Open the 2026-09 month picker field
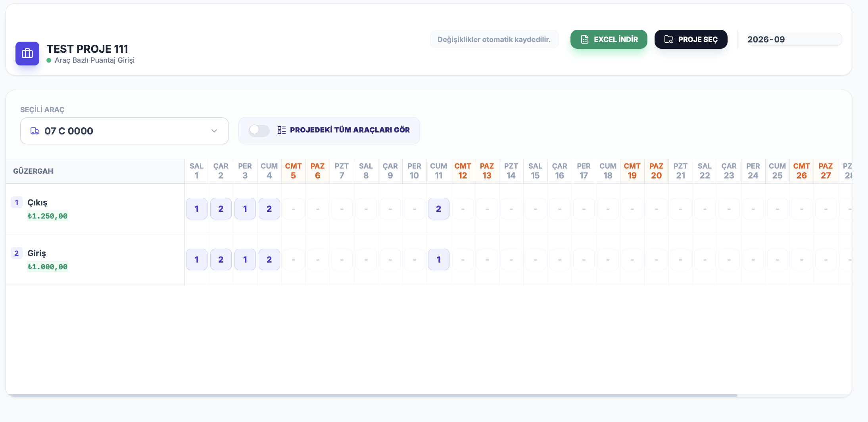The height and width of the screenshot is (422, 868). click(794, 39)
